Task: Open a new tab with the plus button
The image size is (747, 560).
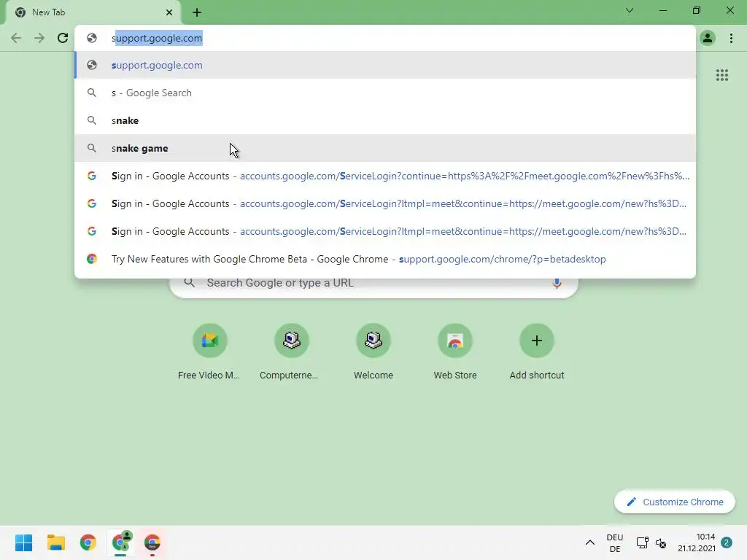Action: point(197,12)
